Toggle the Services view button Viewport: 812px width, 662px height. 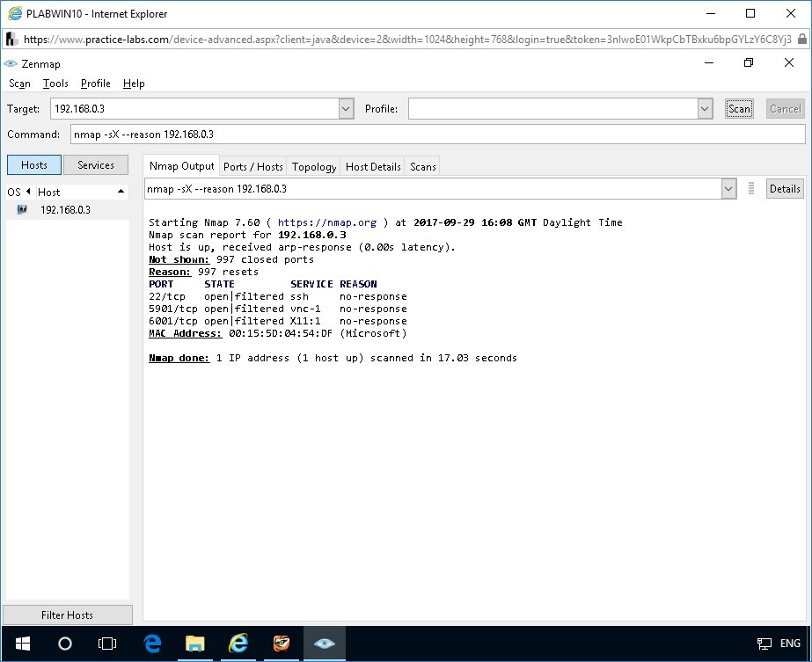coord(96,164)
